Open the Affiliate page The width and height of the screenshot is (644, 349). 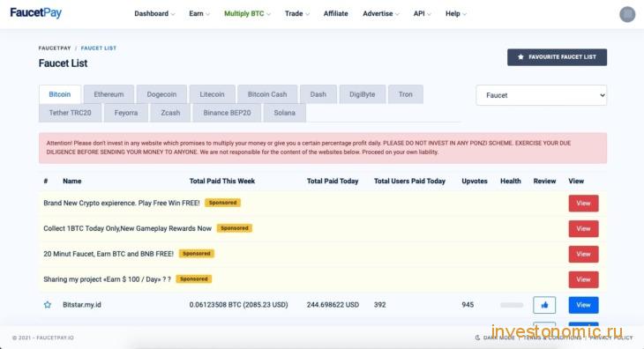[x=335, y=13]
